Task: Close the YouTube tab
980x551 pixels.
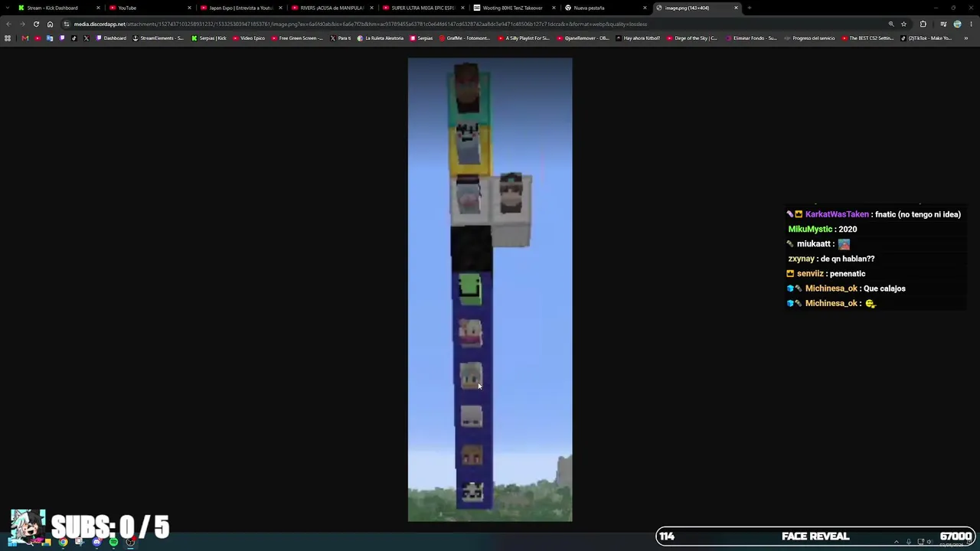Action: (189, 8)
